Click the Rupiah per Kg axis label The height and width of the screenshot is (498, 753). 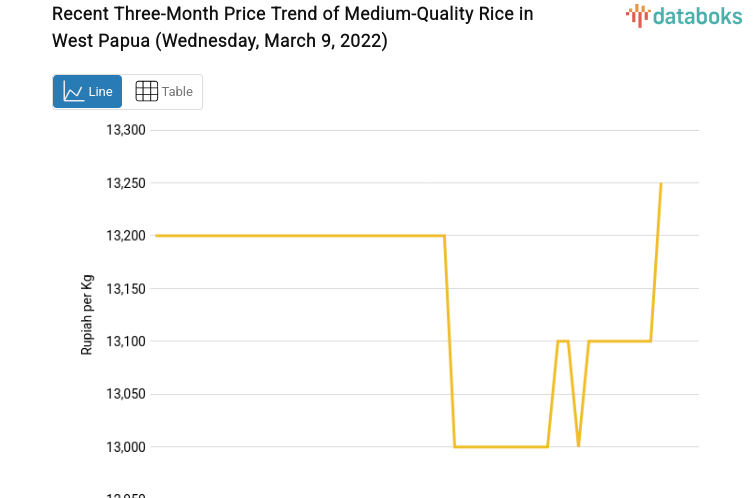pyautogui.click(x=87, y=315)
